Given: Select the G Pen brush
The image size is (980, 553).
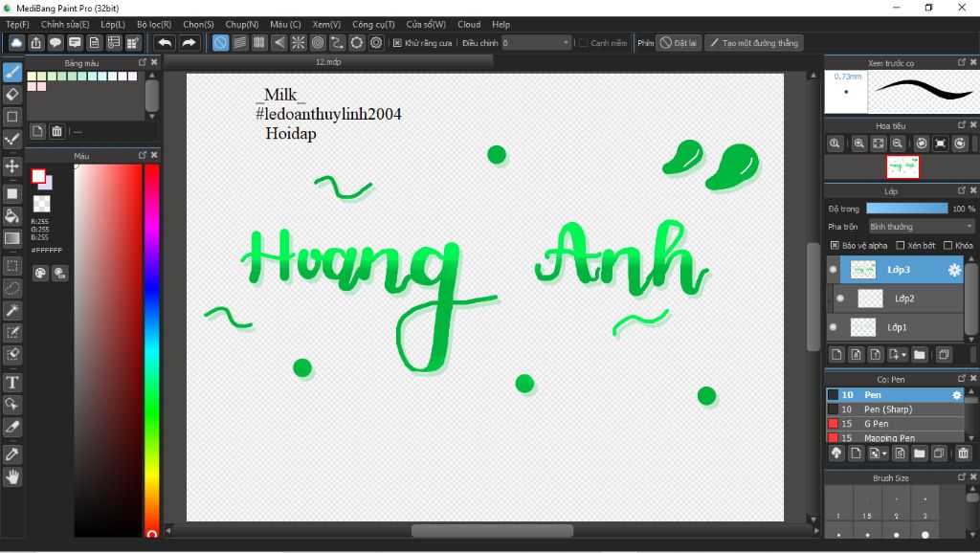Looking at the screenshot, I should pos(895,424).
